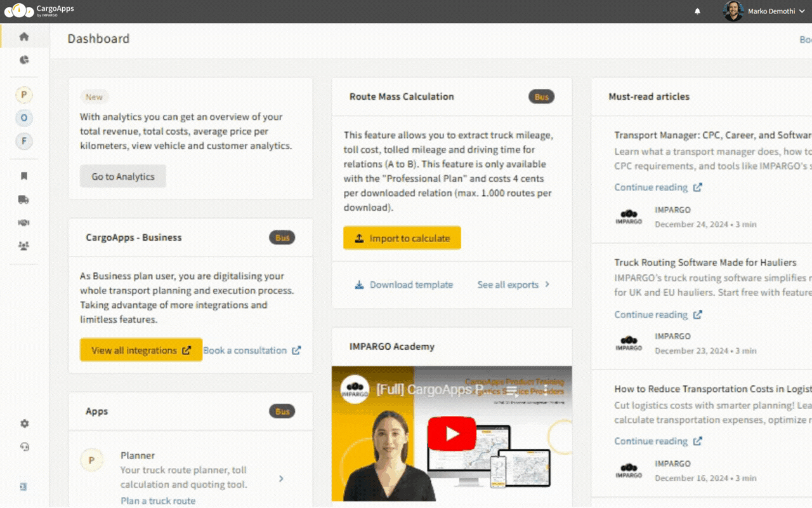Open the settings gear in the sidebar
Viewport: 812px width, 508px height.
[x=24, y=423]
